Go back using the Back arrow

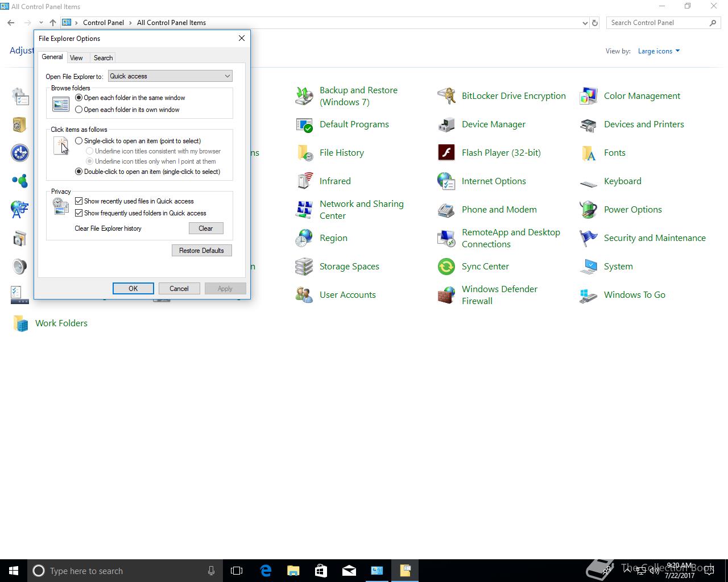pos(11,23)
